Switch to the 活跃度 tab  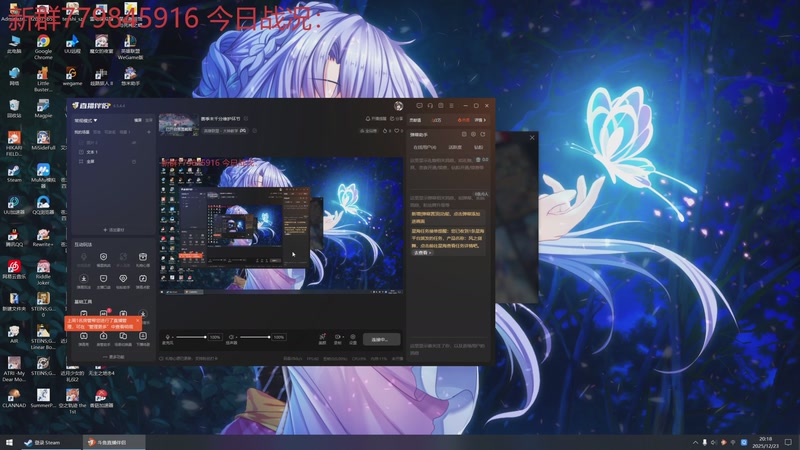[x=455, y=147]
